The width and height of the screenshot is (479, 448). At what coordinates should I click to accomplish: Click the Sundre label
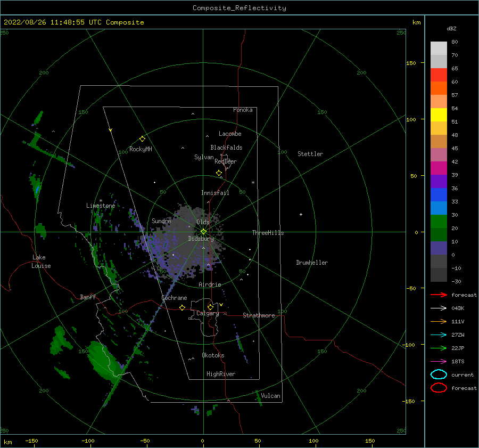click(161, 221)
